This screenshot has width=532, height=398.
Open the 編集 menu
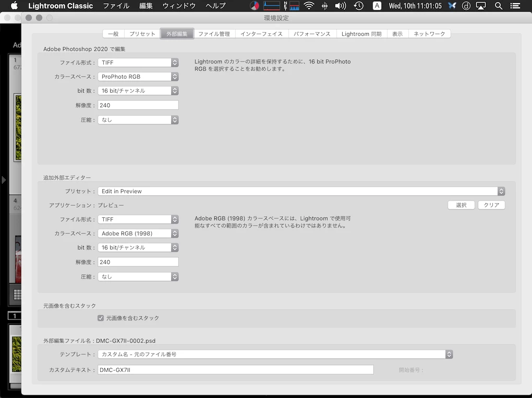tap(146, 6)
